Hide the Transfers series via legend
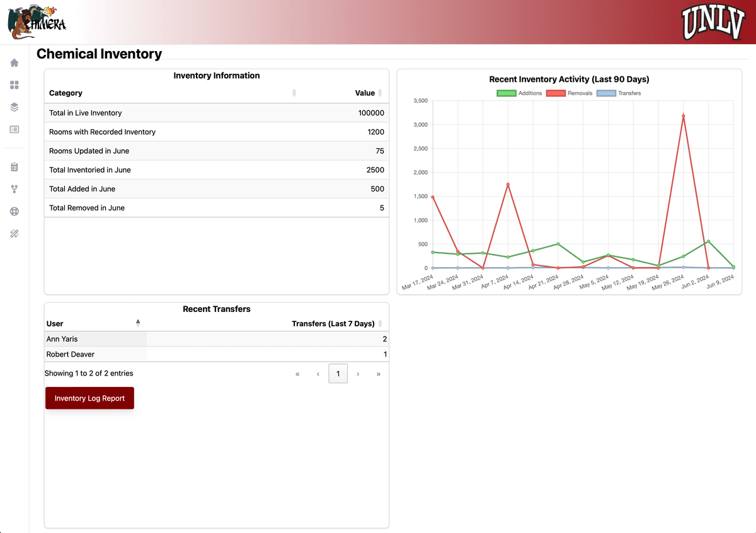The width and height of the screenshot is (756, 533). pos(619,93)
